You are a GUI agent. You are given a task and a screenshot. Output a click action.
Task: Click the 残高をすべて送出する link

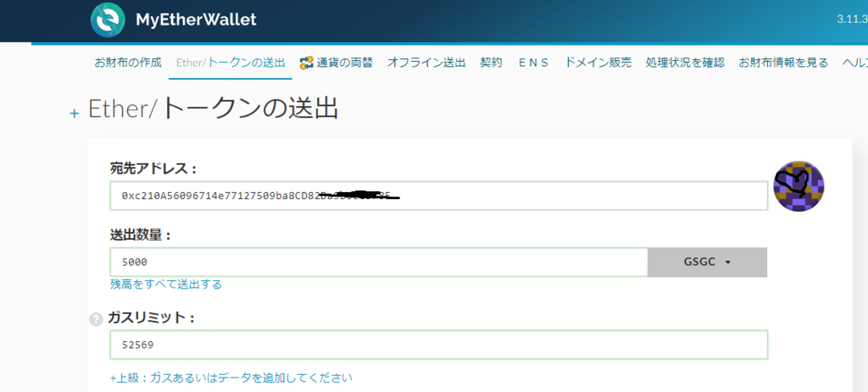pos(166,284)
